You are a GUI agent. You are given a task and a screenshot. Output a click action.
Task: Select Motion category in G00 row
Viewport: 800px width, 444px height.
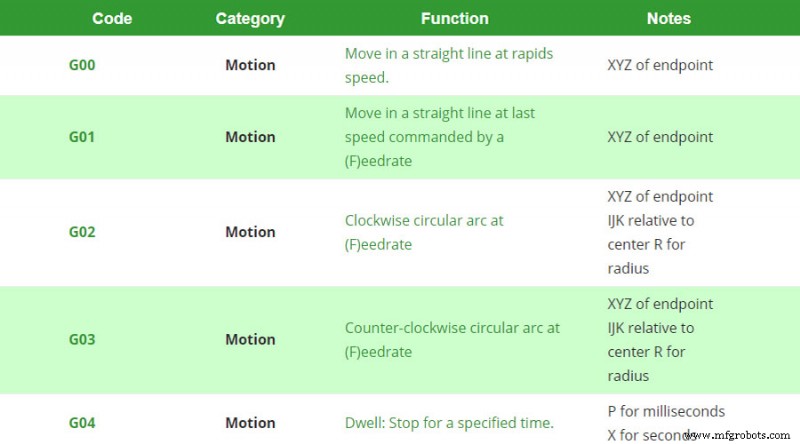(251, 65)
